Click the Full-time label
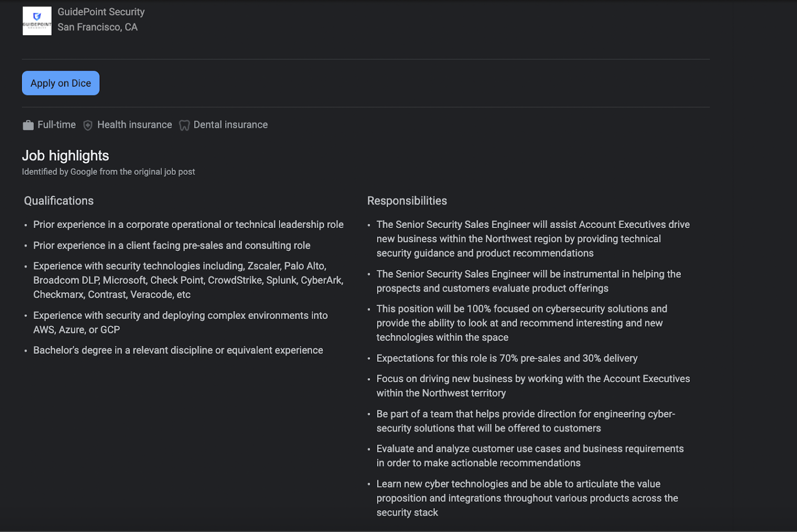 point(56,125)
